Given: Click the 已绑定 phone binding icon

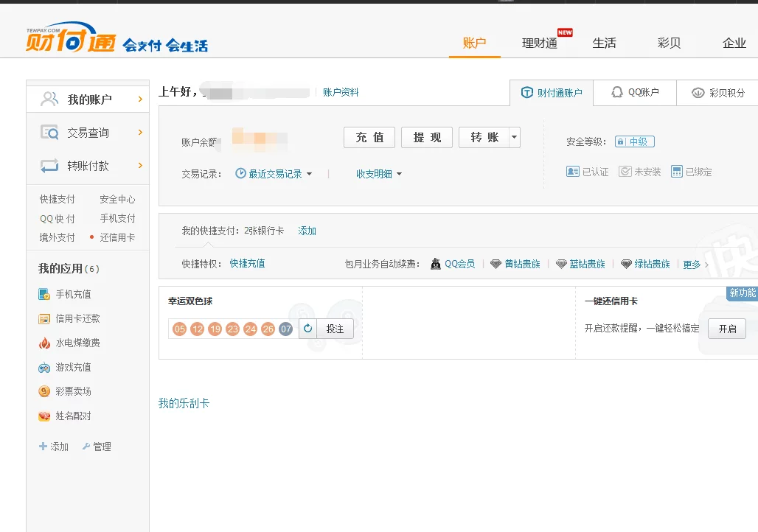Looking at the screenshot, I should (677, 172).
